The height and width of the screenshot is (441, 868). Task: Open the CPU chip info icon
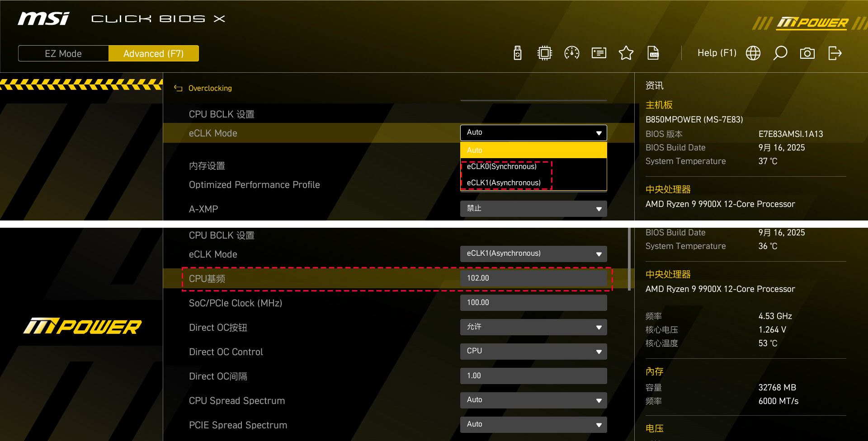(x=545, y=53)
